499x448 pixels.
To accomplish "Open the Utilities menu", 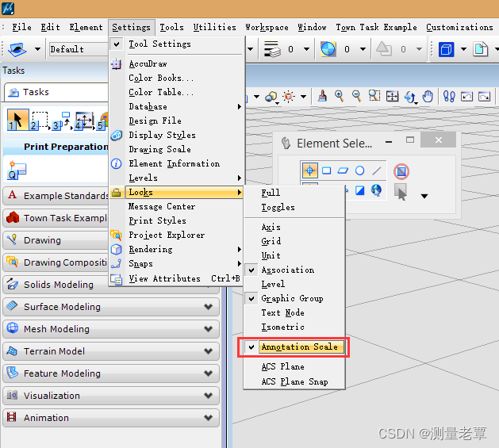I will 214,28.
